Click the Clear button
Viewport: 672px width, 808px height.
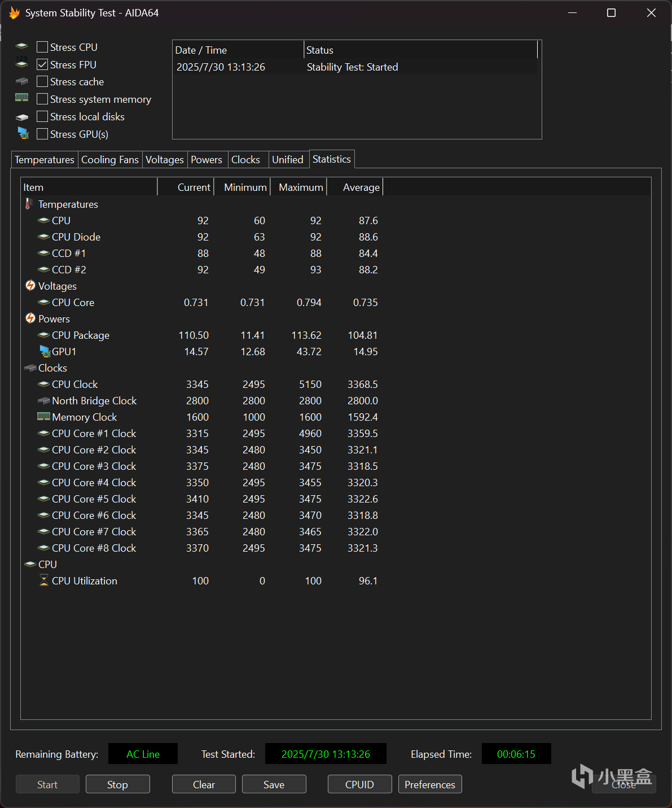coord(204,784)
